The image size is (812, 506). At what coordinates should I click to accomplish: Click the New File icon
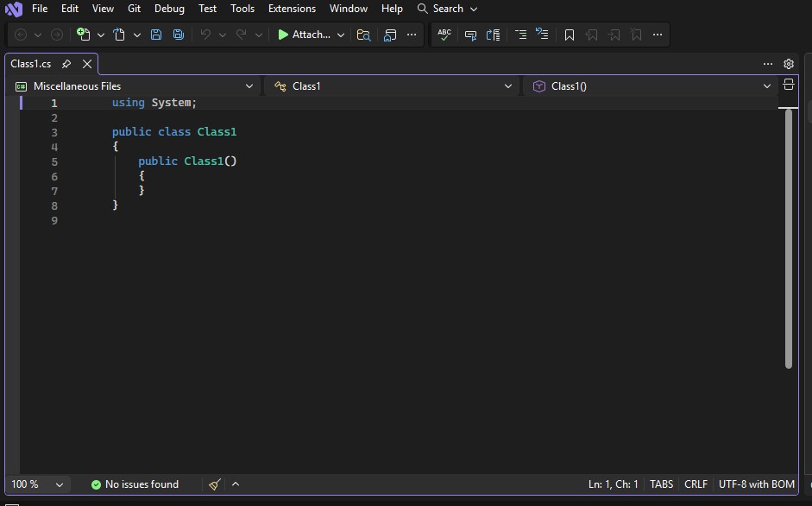click(x=84, y=35)
